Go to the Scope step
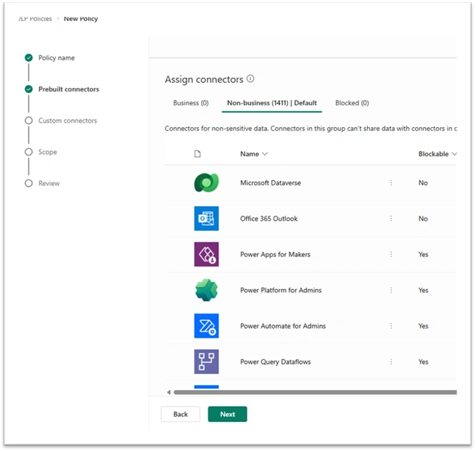Screen dimensions: 476x451 coord(48,152)
